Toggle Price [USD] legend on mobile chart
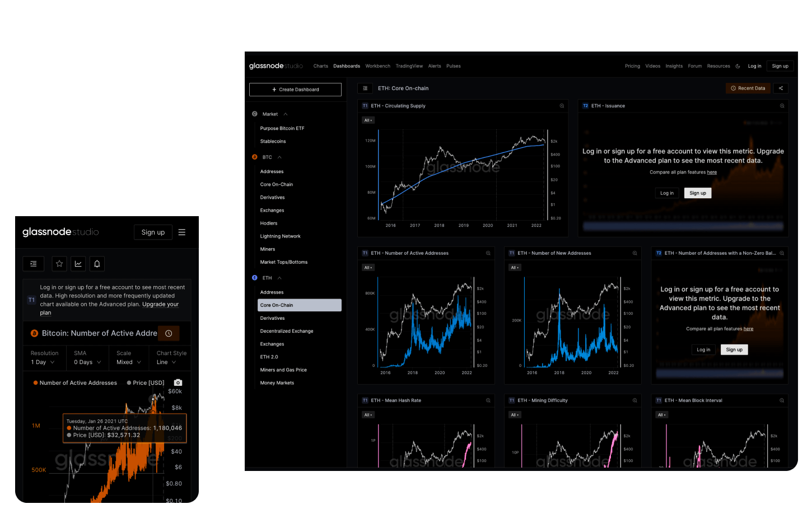This screenshot has width=812, height=518. tap(146, 383)
